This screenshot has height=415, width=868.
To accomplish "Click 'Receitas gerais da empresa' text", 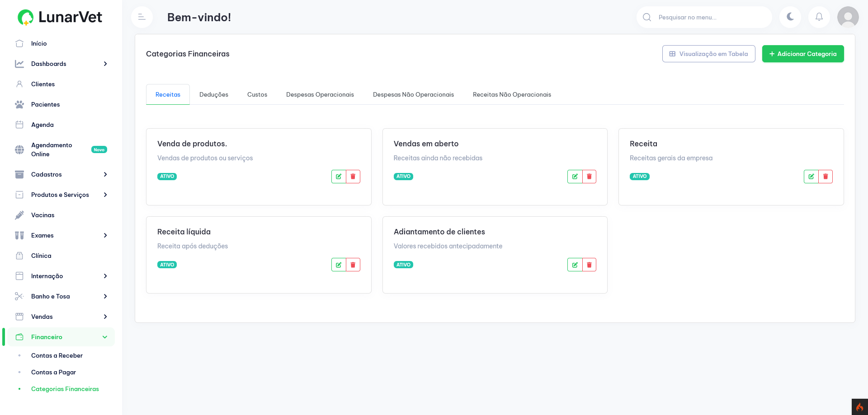I will [671, 158].
